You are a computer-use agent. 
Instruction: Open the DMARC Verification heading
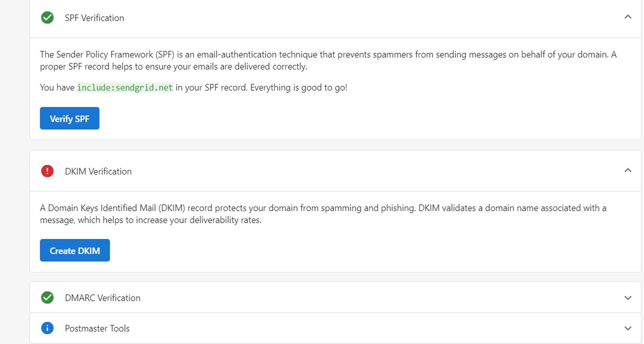coord(103,298)
